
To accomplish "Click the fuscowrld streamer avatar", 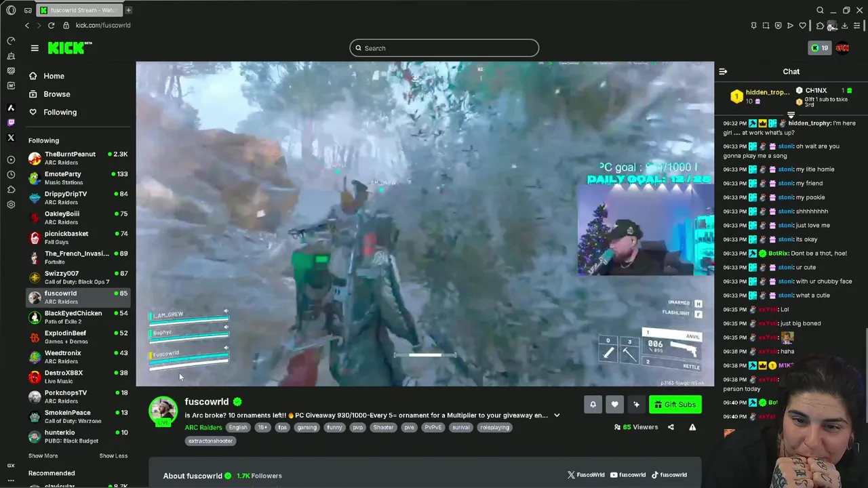I will pyautogui.click(x=163, y=410).
